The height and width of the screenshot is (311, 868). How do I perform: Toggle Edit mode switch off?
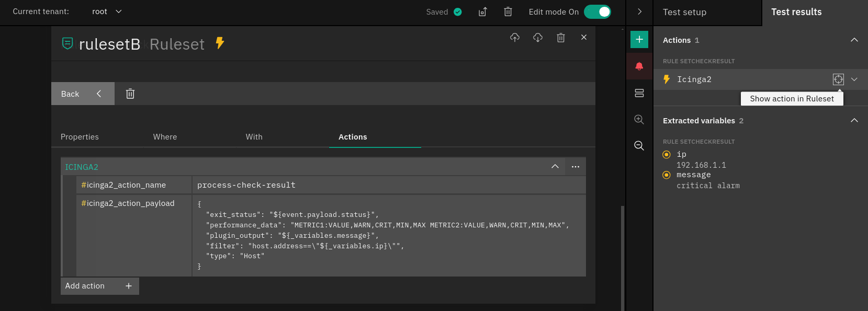[x=598, y=12]
